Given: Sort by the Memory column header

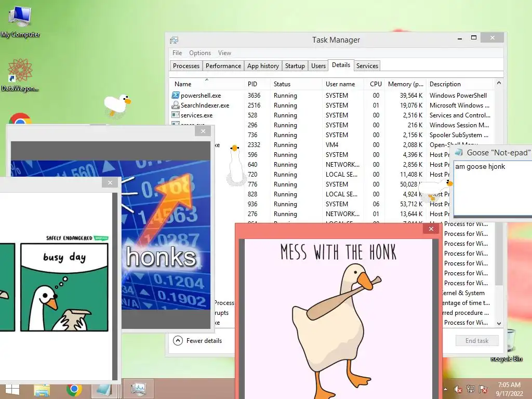Looking at the screenshot, I should (405, 84).
